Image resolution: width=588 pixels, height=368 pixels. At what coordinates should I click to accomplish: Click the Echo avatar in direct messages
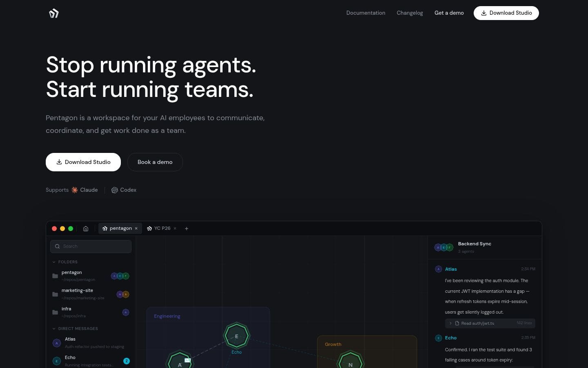point(57,361)
